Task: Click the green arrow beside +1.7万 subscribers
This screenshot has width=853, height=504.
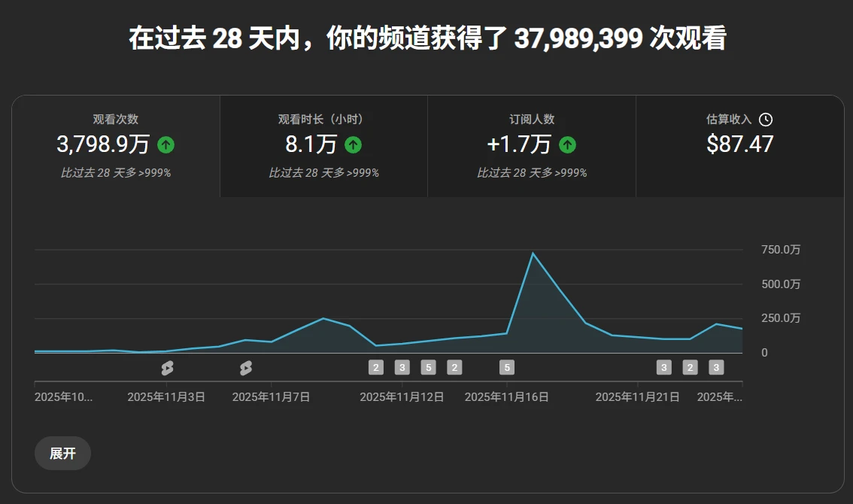Action: pyautogui.click(x=568, y=144)
